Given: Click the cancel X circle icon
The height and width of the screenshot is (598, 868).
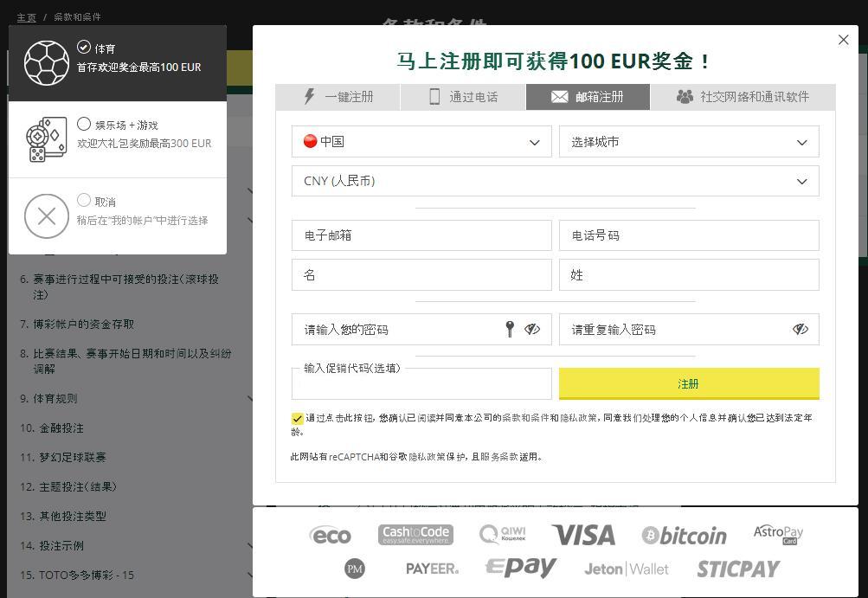Looking at the screenshot, I should pos(47,216).
